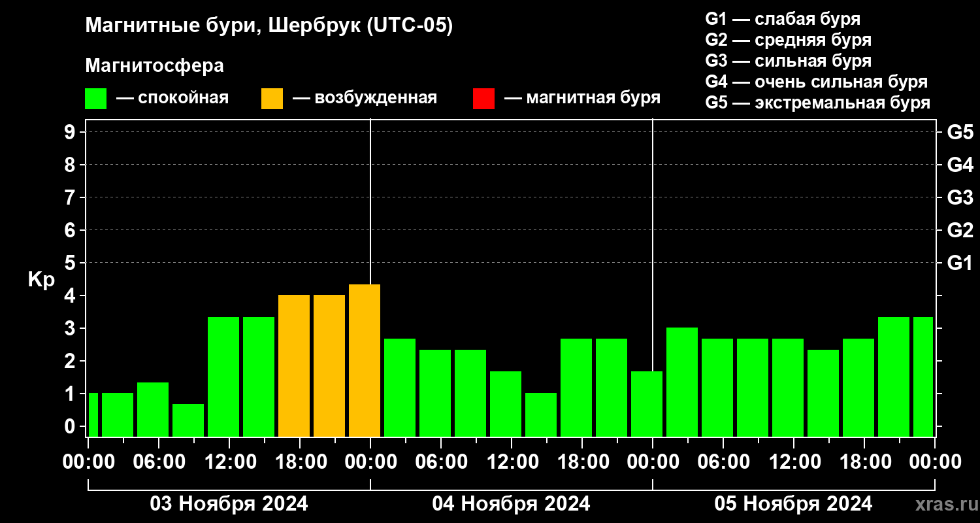Click the last green bar of Nov 5

(x=923, y=377)
